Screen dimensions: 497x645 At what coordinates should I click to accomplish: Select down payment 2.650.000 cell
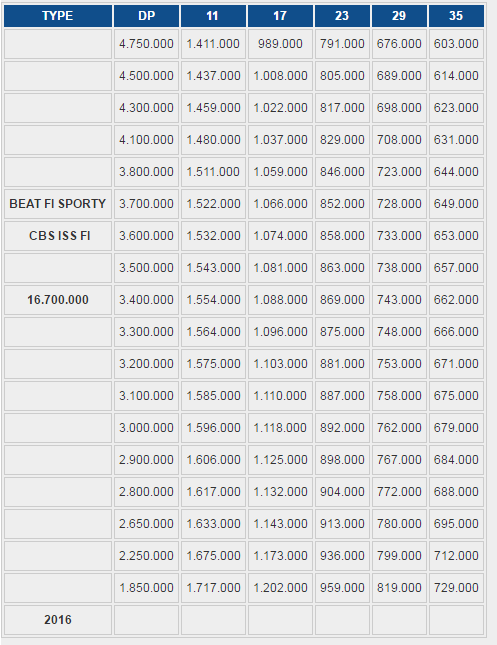coord(146,524)
